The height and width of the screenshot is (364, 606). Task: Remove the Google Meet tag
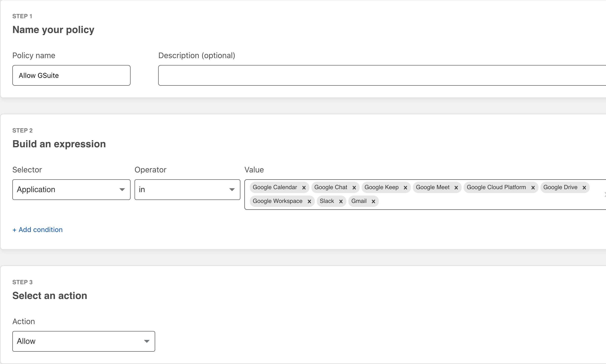pos(456,188)
